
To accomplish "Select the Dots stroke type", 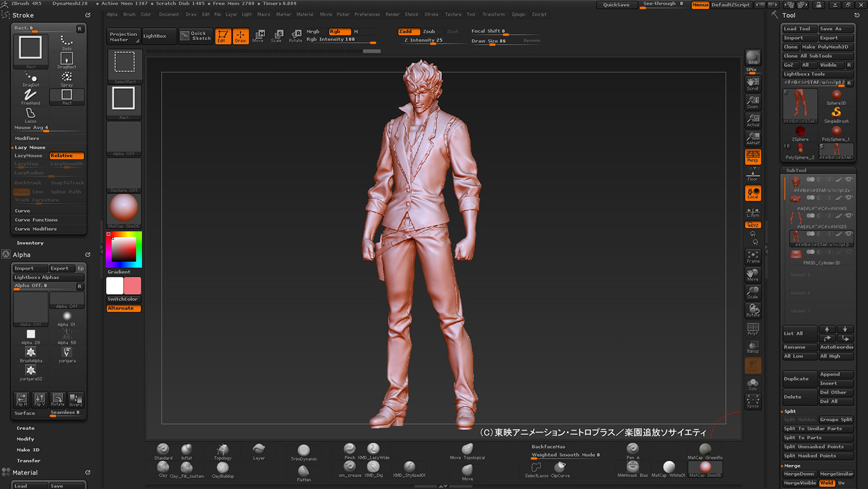I will pos(67,42).
